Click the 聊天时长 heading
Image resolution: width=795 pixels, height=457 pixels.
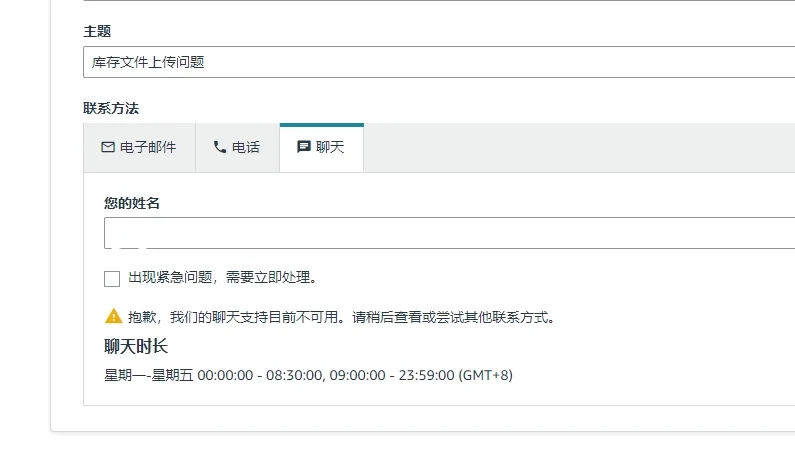click(136, 346)
